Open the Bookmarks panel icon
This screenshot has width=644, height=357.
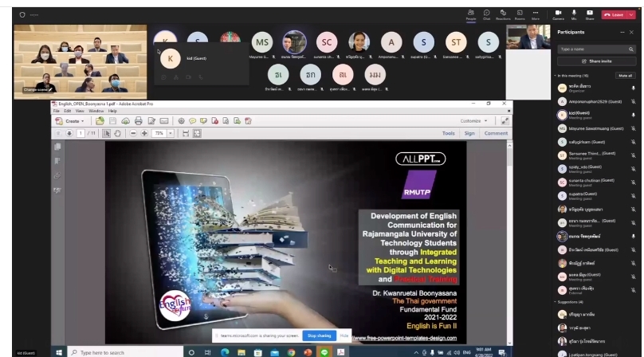[x=57, y=161]
